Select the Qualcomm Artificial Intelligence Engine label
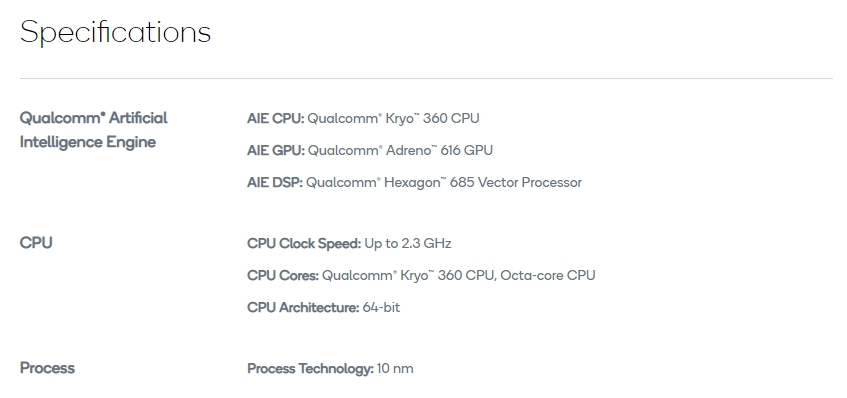 point(93,130)
